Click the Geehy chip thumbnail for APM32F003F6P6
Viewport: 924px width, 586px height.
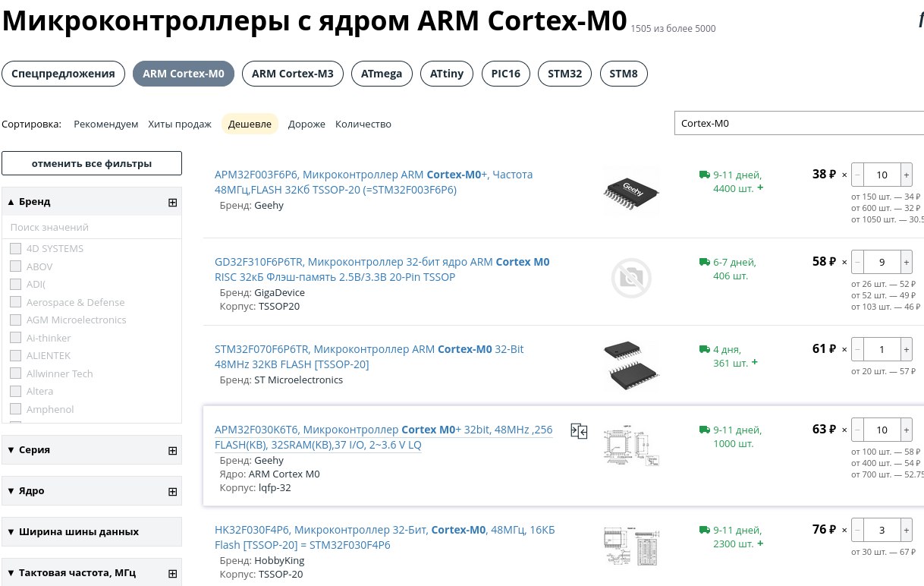tap(631, 190)
